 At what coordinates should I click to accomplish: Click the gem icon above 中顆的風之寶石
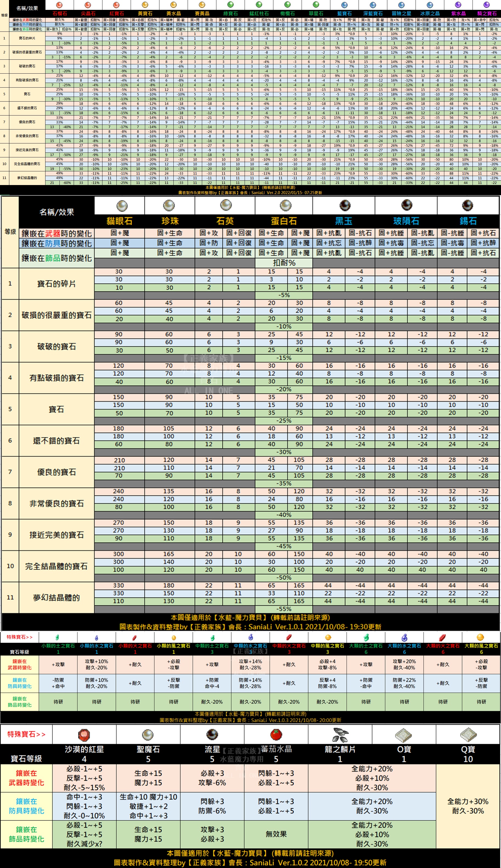[x=328, y=637]
